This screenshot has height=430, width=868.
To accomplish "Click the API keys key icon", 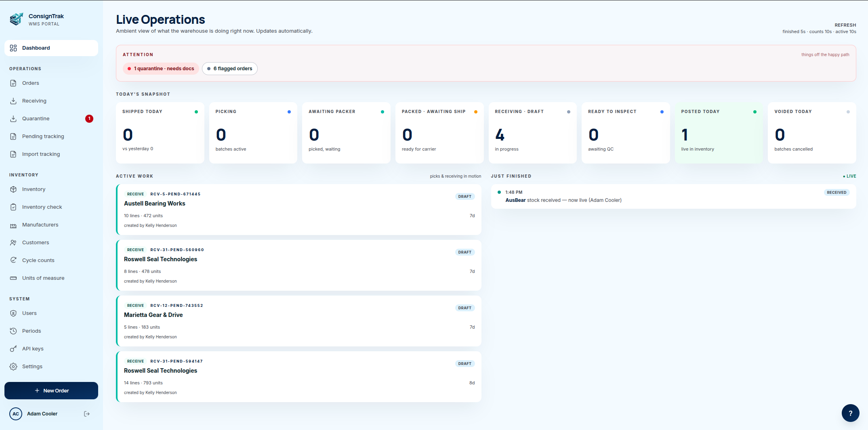I will click(13, 349).
